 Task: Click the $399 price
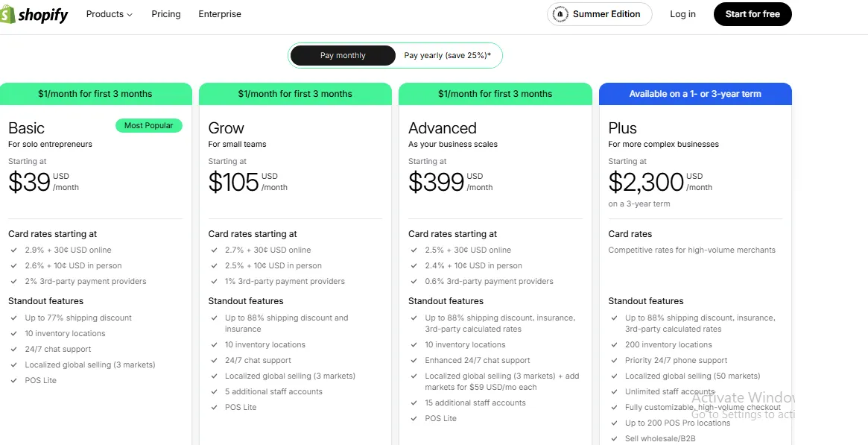coord(436,182)
